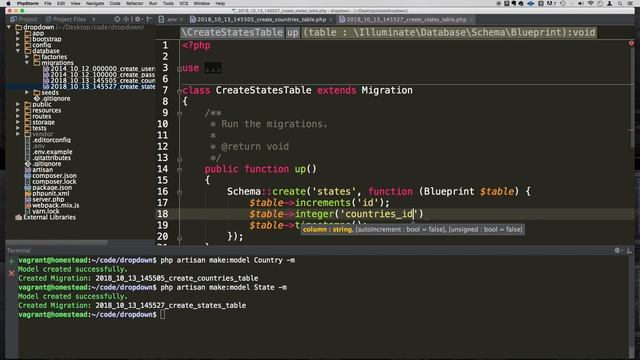This screenshot has width=640, height=360.
Task: Fold the Schema::create closure at line 16
Action: click(x=179, y=192)
